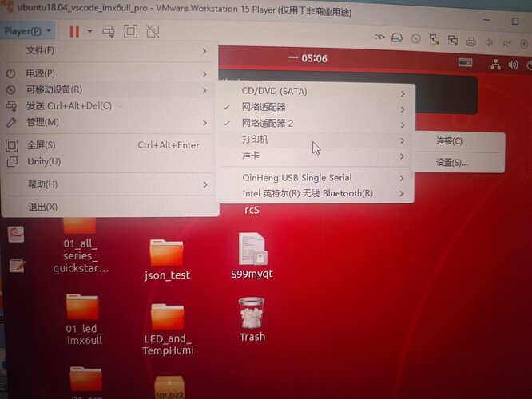Expand Intel 无线 Bluetooth(R) submenu
532x399 pixels.
[316, 194]
